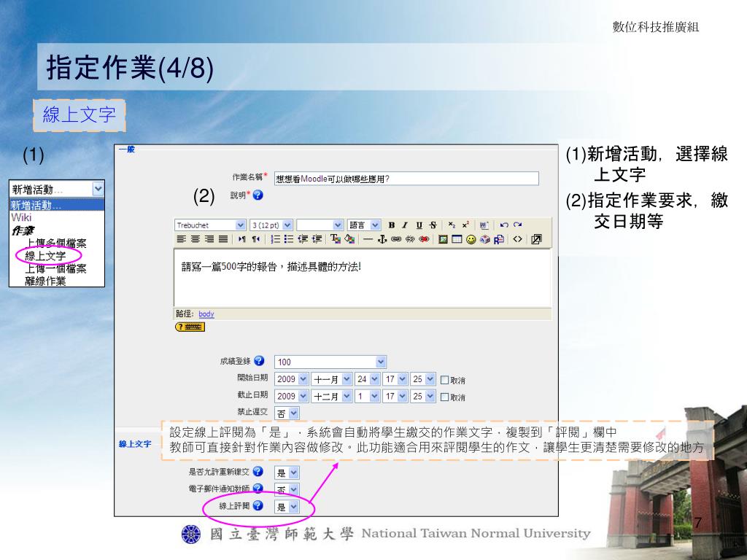Image resolution: width=747 pixels, height=560 pixels.
Task: Check 取消 checkbox for 開始日期
Action: pos(444,380)
